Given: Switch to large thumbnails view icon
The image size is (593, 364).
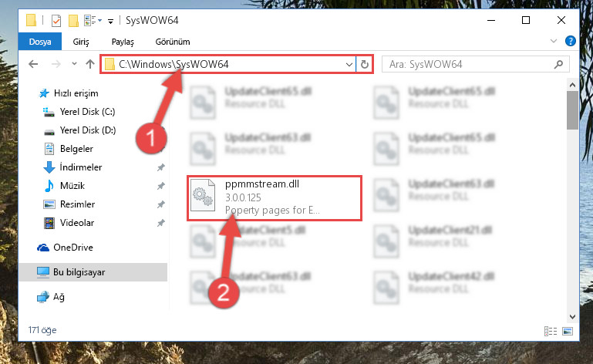Looking at the screenshot, I should (568, 331).
